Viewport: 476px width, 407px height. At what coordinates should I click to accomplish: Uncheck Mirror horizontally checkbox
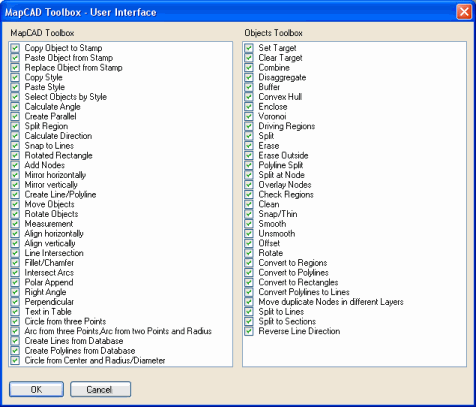(15, 175)
